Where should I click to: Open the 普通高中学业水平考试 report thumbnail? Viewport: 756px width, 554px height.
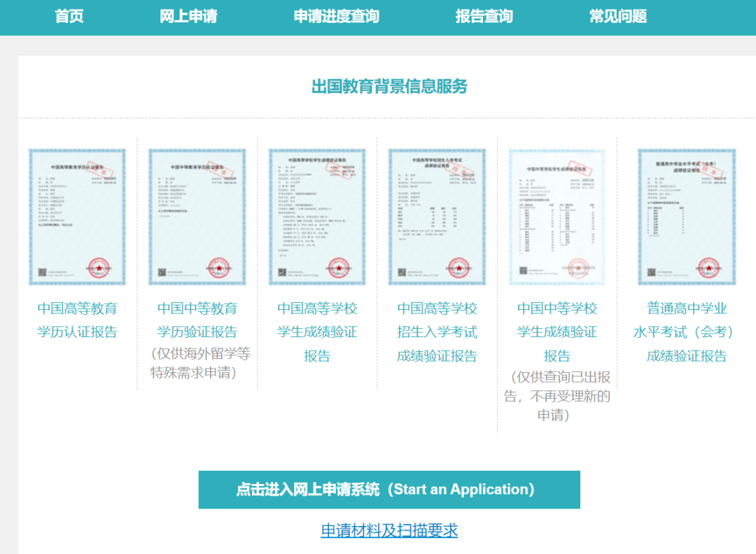[x=687, y=217]
